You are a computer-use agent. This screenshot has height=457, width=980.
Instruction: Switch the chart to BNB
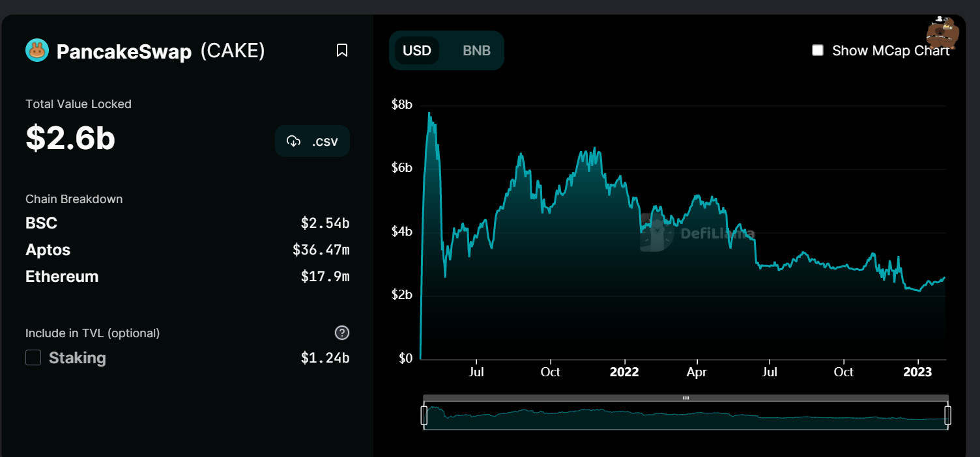(x=476, y=50)
